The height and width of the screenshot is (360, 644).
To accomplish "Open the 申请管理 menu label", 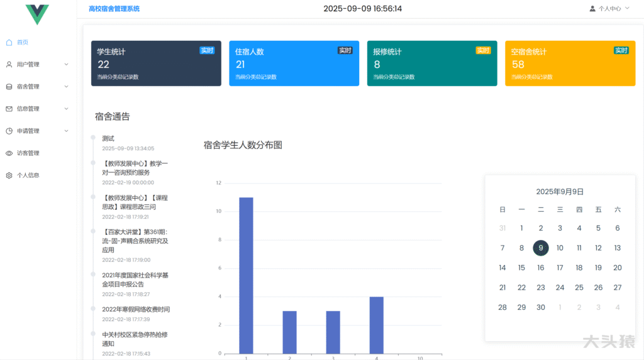I will (x=28, y=131).
